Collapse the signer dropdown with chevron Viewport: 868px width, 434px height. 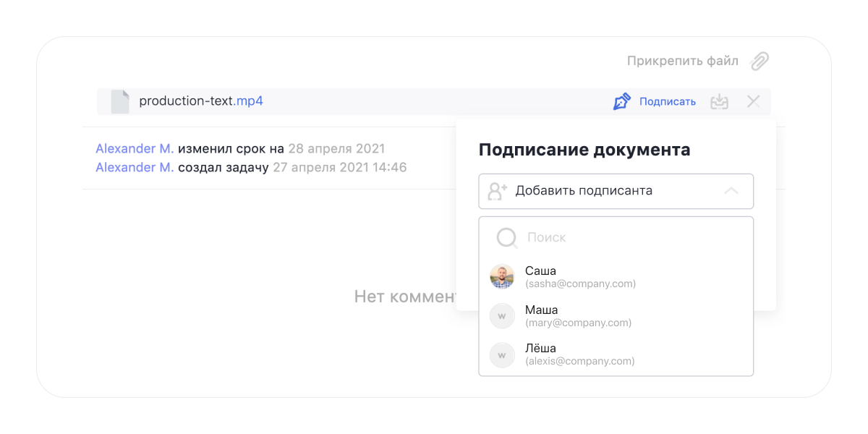coord(731,191)
